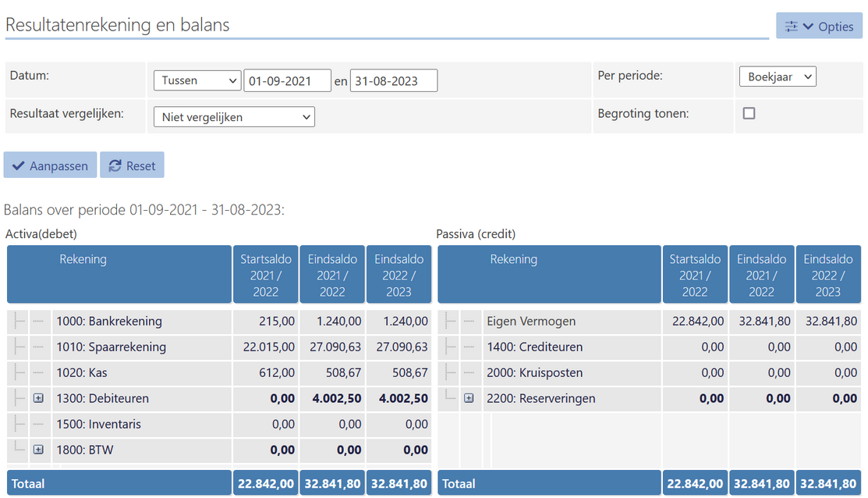Select the 1400: Crediteuren row
The width and height of the screenshot is (868, 498).
coord(534,347)
